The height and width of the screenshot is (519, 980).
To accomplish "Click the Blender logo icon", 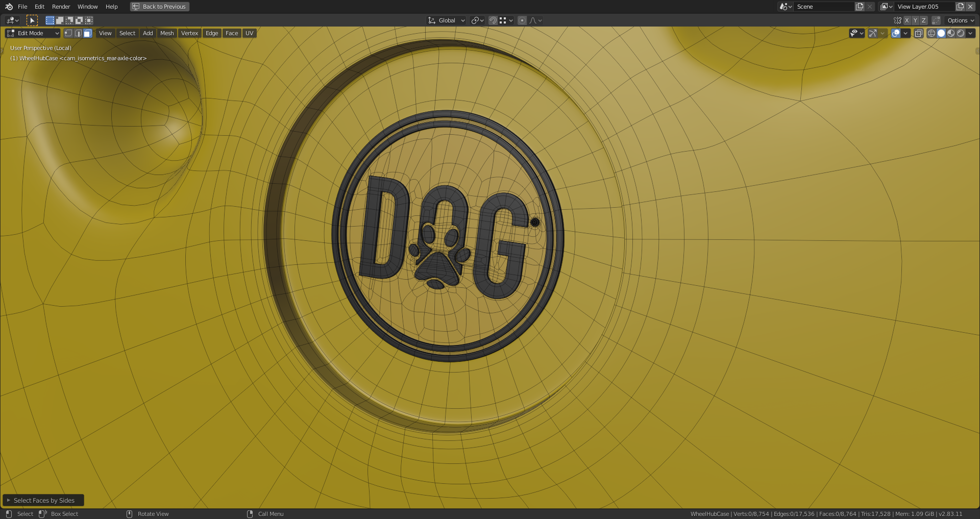I will pos(9,7).
